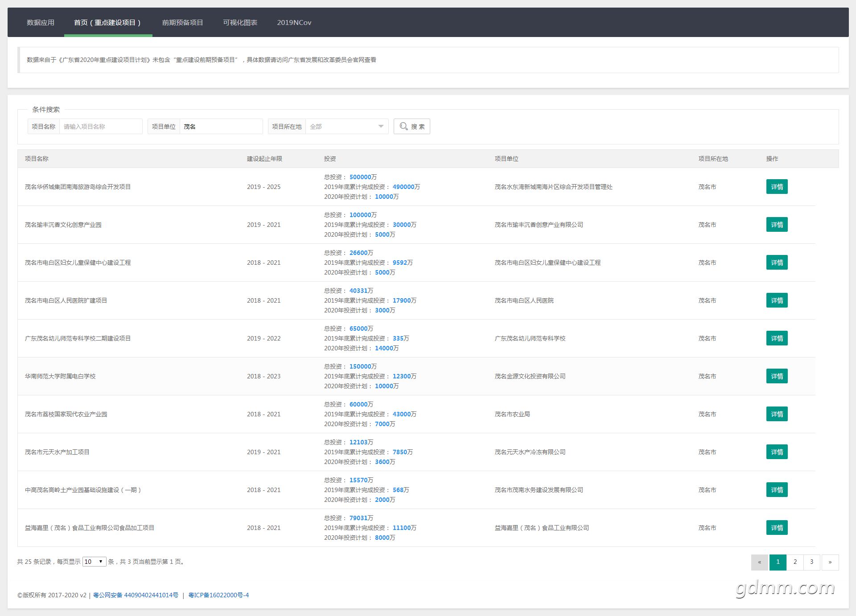The width and height of the screenshot is (856, 616).
Task: Click total investment value 79031万
Action: pyautogui.click(x=361, y=518)
